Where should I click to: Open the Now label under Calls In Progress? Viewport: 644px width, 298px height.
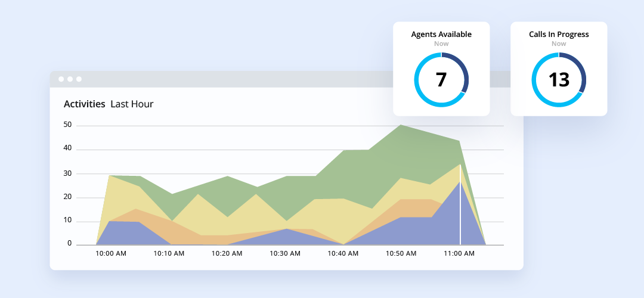click(559, 44)
